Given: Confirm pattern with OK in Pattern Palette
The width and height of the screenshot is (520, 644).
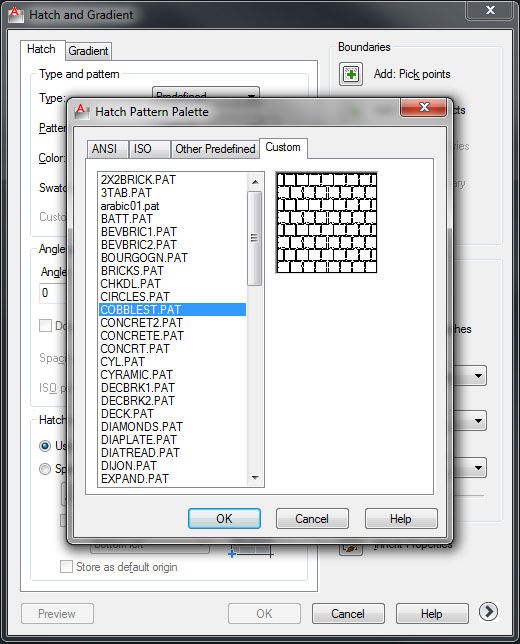Looking at the screenshot, I should pyautogui.click(x=224, y=519).
